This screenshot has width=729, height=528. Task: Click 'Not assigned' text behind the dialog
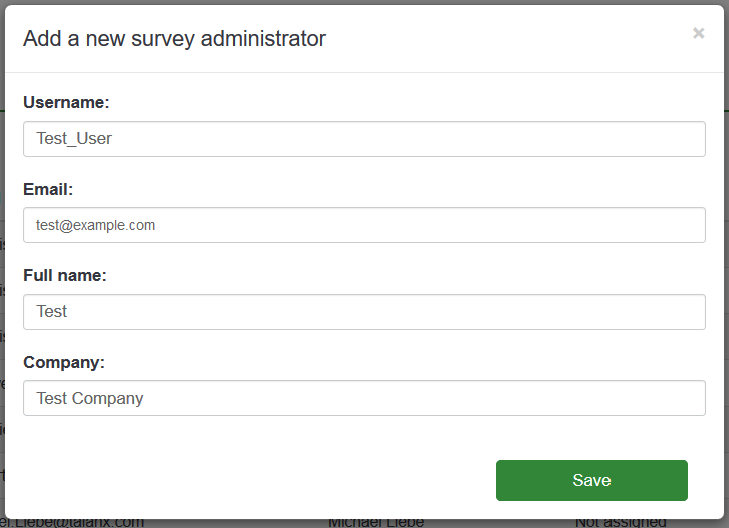(x=620, y=522)
